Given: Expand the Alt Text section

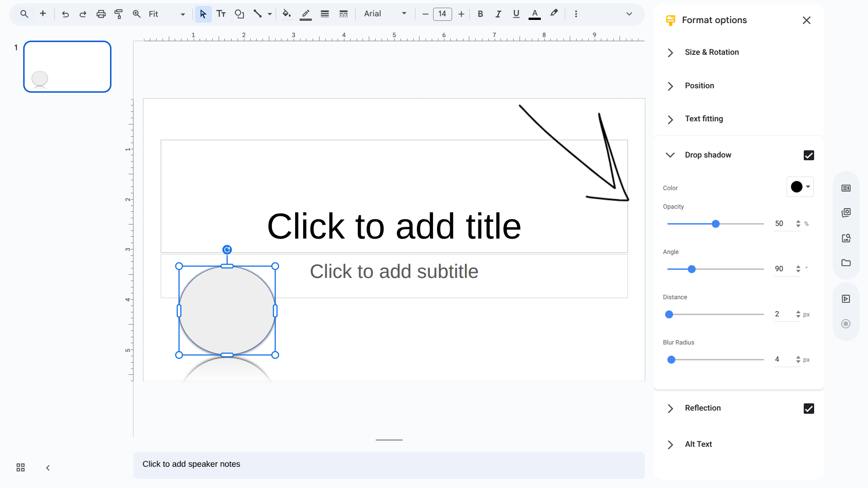Looking at the screenshot, I should 698,445.
